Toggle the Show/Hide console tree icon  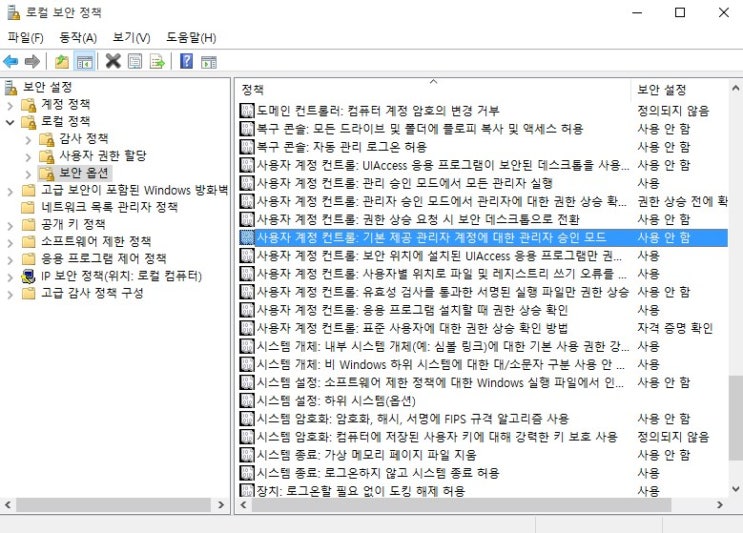pos(85,62)
